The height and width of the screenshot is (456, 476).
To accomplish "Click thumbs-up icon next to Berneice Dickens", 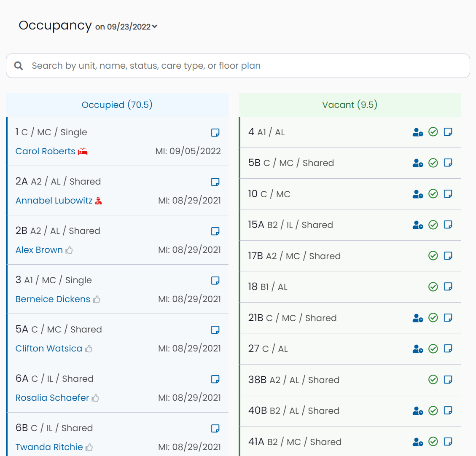I will pos(97,299).
